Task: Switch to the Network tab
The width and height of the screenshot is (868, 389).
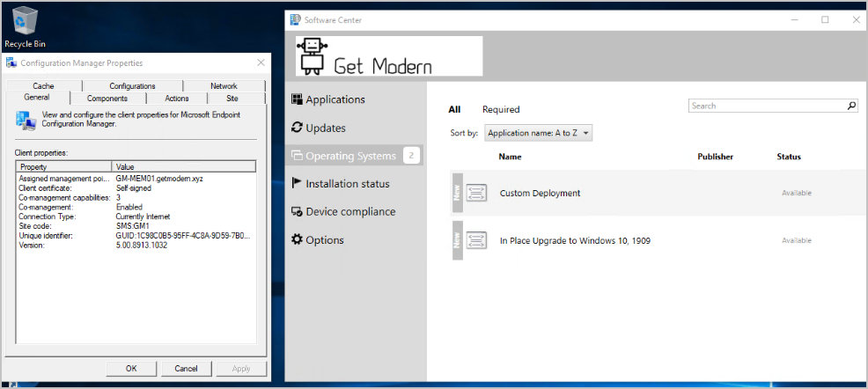Action: click(x=224, y=85)
